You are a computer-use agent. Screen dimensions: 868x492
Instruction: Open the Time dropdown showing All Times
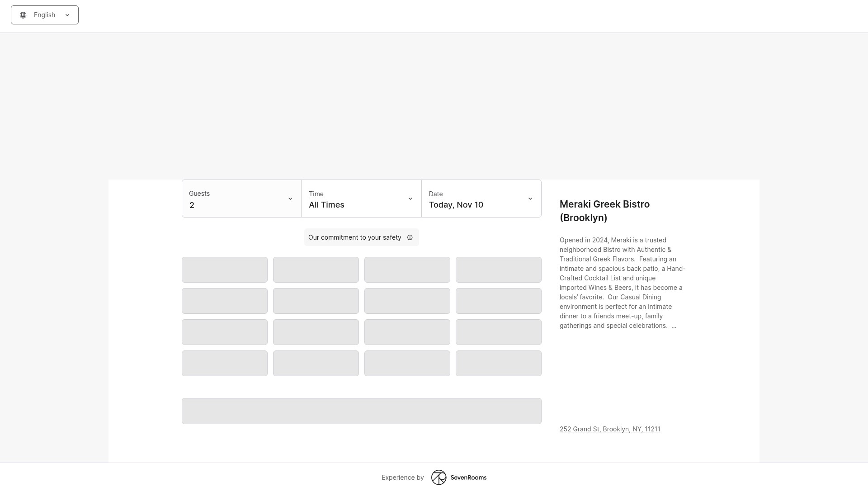click(361, 199)
